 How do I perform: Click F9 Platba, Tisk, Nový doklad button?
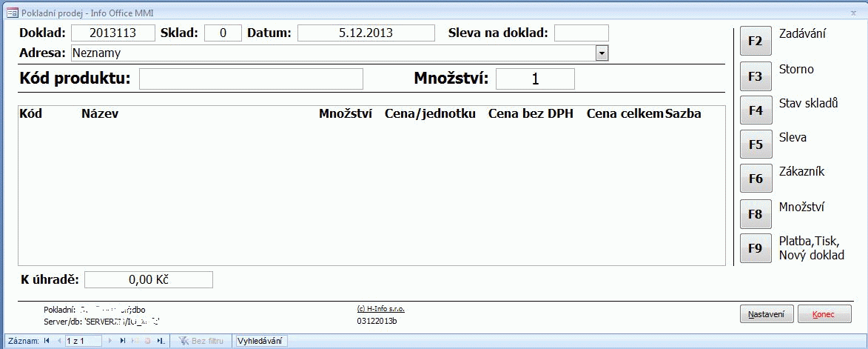(755, 248)
